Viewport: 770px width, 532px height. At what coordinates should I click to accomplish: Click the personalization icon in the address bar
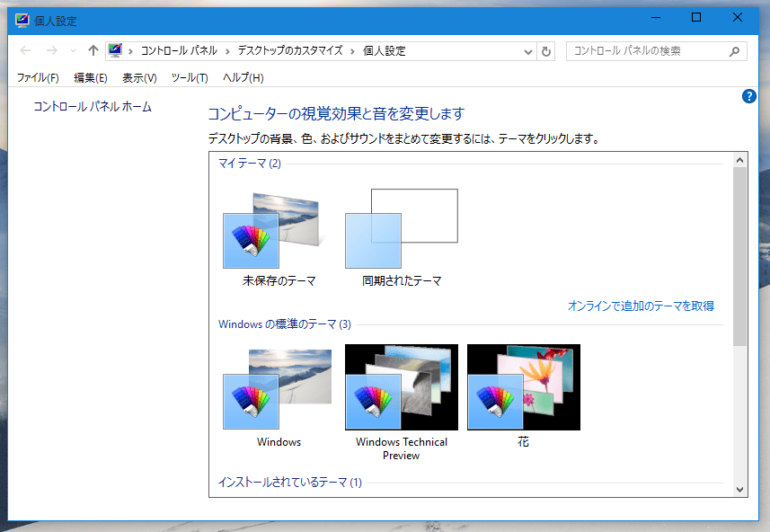tap(115, 50)
